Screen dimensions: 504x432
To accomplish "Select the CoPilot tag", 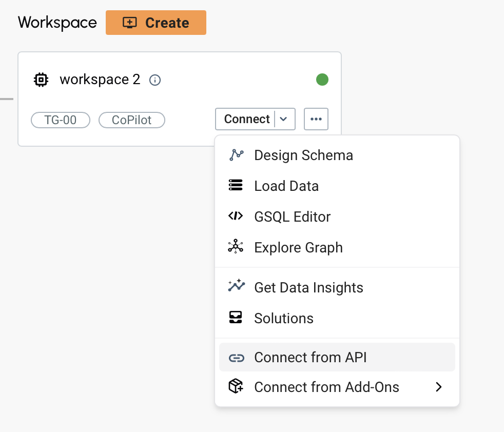I will coord(131,120).
